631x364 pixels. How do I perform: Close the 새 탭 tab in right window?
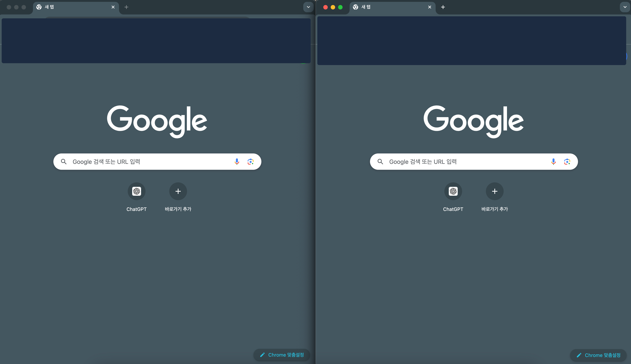point(430,7)
